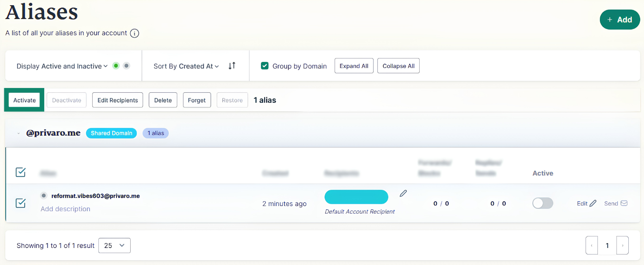The width and height of the screenshot is (644, 265).
Task: Reverse sort order with the arrows icon
Action: [232, 66]
